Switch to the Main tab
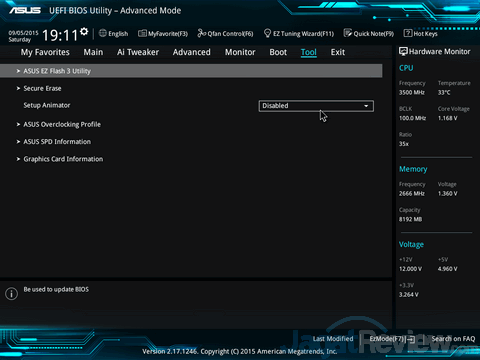Image resolution: width=480 pixels, height=360 pixels. (x=93, y=52)
